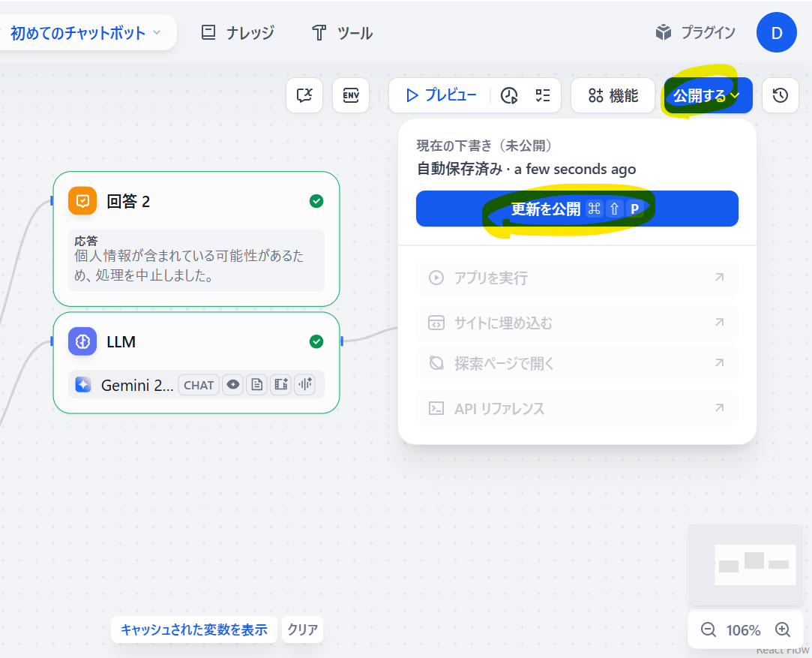This screenshot has height=658, width=812.
Task: Start the プレビュー preview run
Action: point(441,95)
